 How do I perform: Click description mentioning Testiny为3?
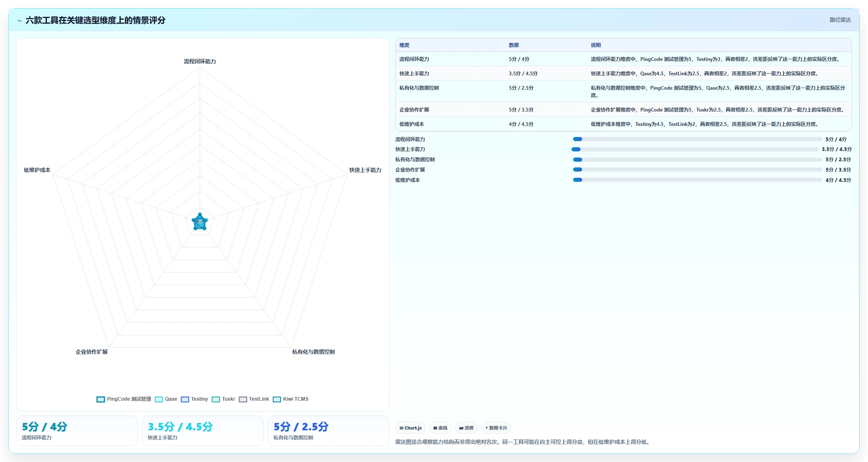[x=716, y=59]
